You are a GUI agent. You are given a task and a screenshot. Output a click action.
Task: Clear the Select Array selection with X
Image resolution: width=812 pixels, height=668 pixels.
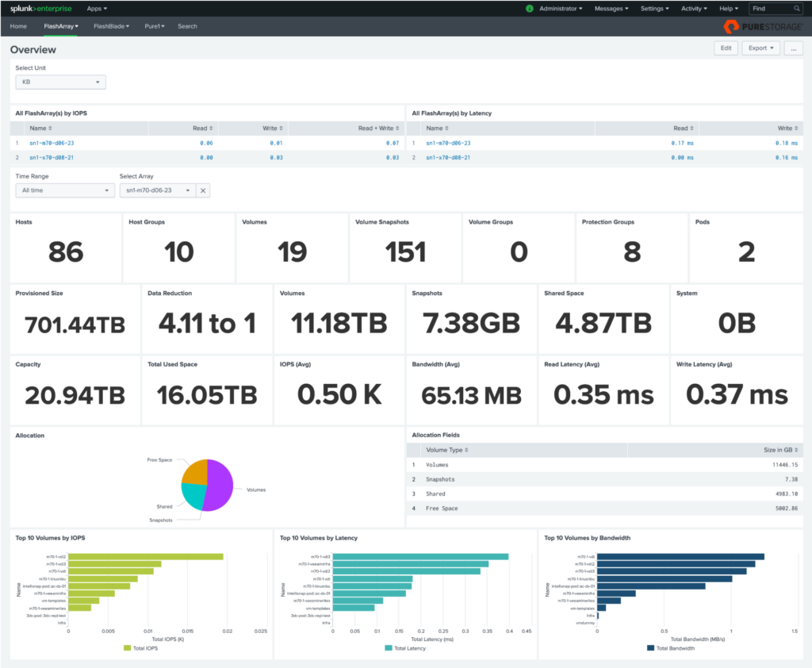click(x=203, y=190)
